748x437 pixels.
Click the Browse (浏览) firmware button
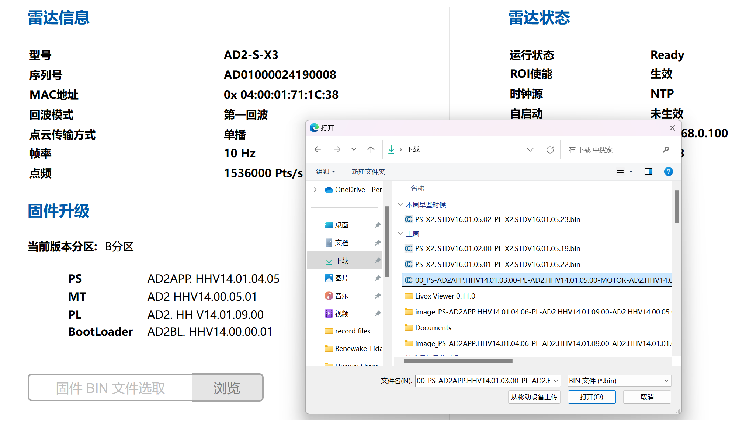click(x=227, y=388)
